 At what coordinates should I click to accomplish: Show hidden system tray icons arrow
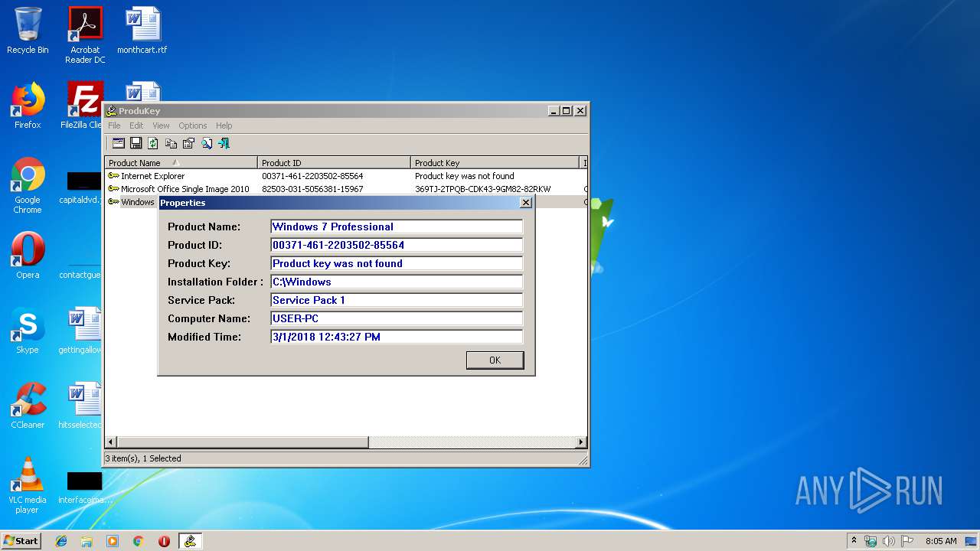pyautogui.click(x=854, y=541)
